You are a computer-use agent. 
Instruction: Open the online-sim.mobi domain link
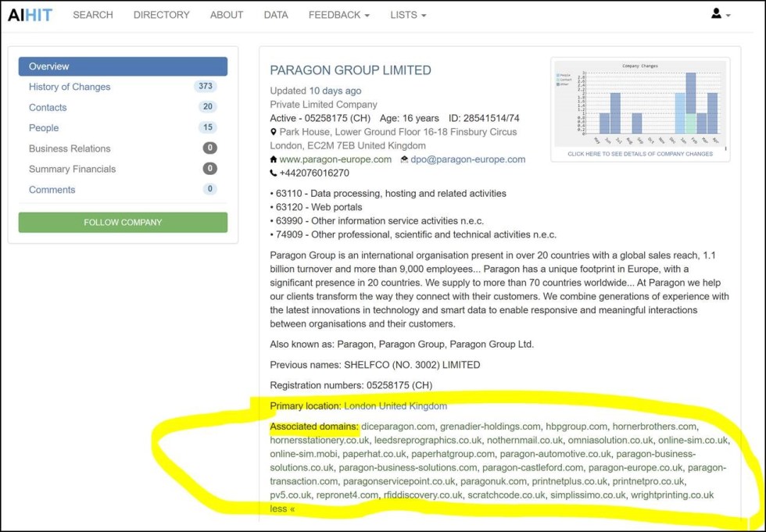(x=303, y=454)
